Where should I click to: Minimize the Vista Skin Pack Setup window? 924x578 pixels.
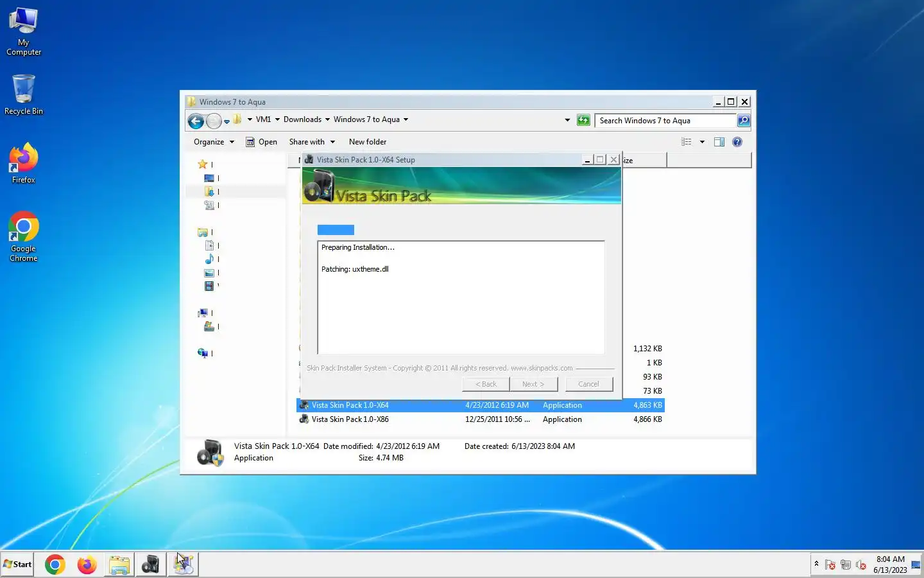coord(586,160)
